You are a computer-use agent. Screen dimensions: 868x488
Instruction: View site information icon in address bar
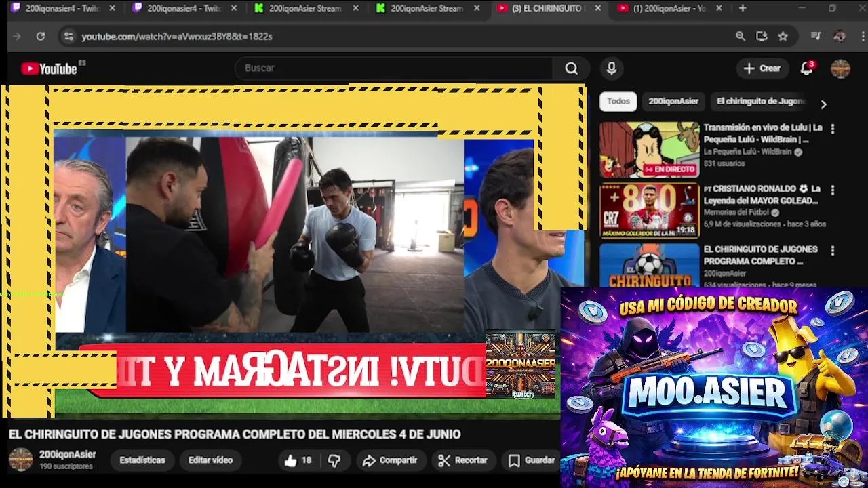(68, 37)
